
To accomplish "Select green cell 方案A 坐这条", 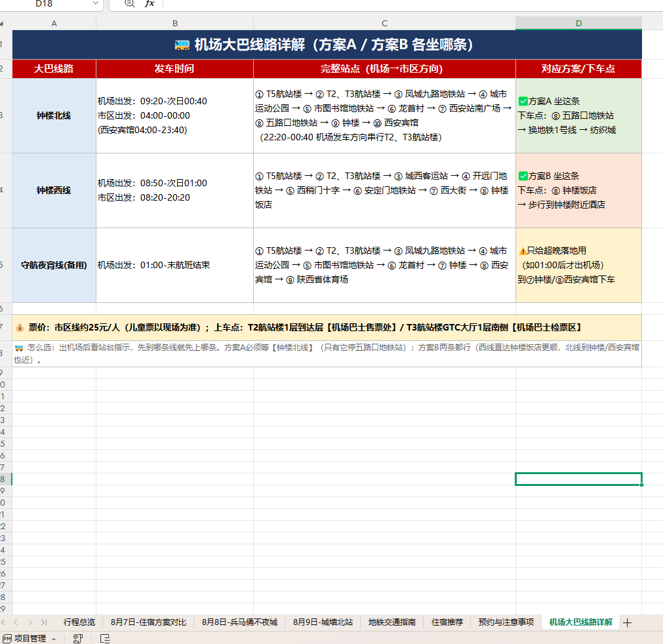I will point(578,115).
